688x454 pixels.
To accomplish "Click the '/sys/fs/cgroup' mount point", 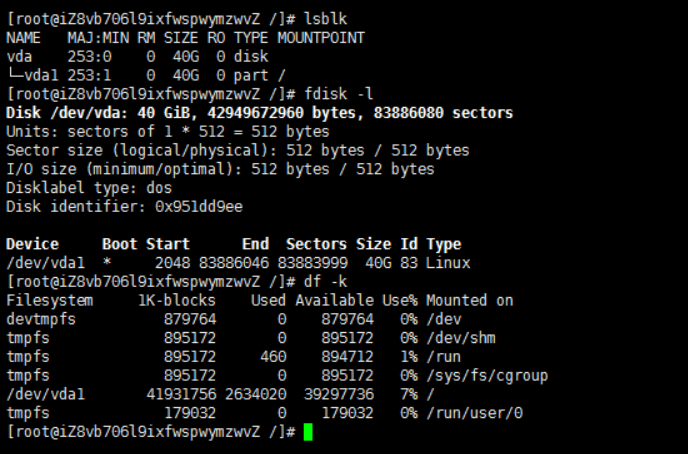I will click(487, 375).
